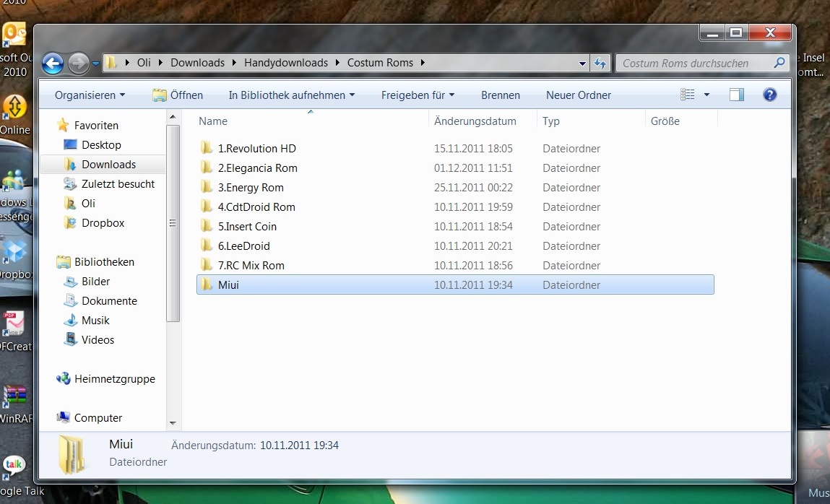
Task: Click the Outlook 2010 desktop icon
Action: [14, 35]
